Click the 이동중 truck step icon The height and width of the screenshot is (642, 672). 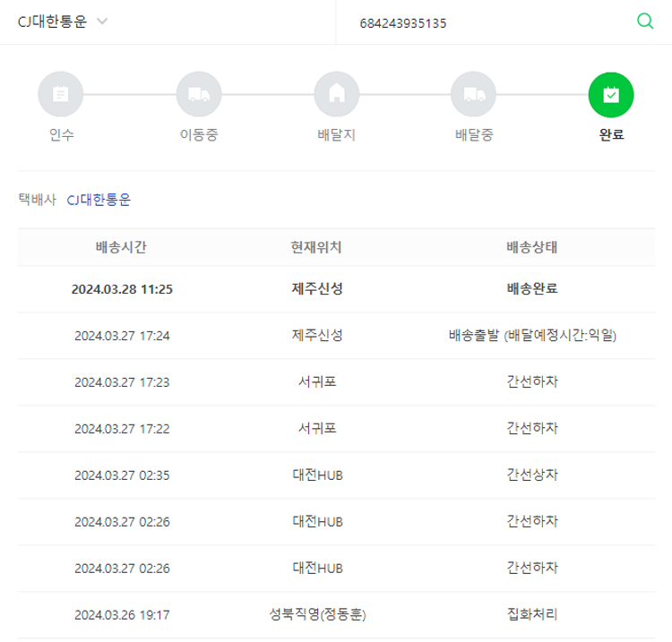[x=198, y=94]
